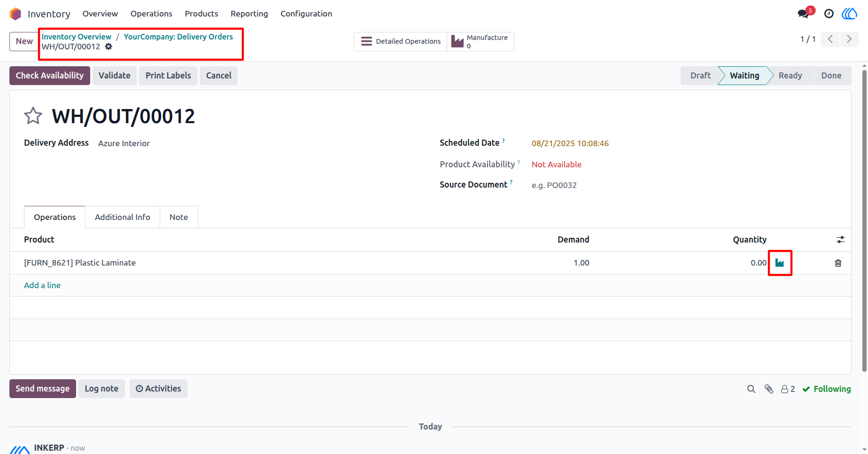The width and height of the screenshot is (868, 454).
Task: Open the activities clock icon in top bar
Action: 829,14
